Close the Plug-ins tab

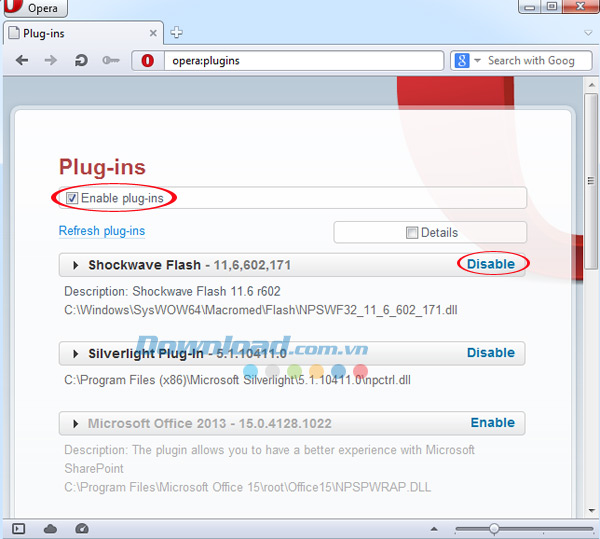pyautogui.click(x=153, y=33)
